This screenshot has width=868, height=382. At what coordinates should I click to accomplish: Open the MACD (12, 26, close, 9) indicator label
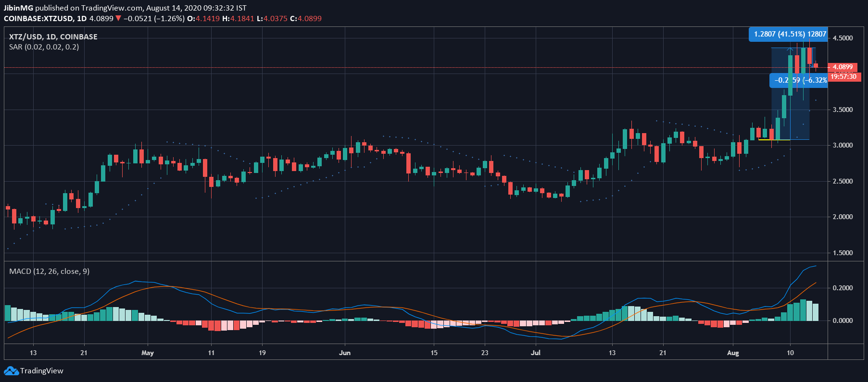coord(49,271)
